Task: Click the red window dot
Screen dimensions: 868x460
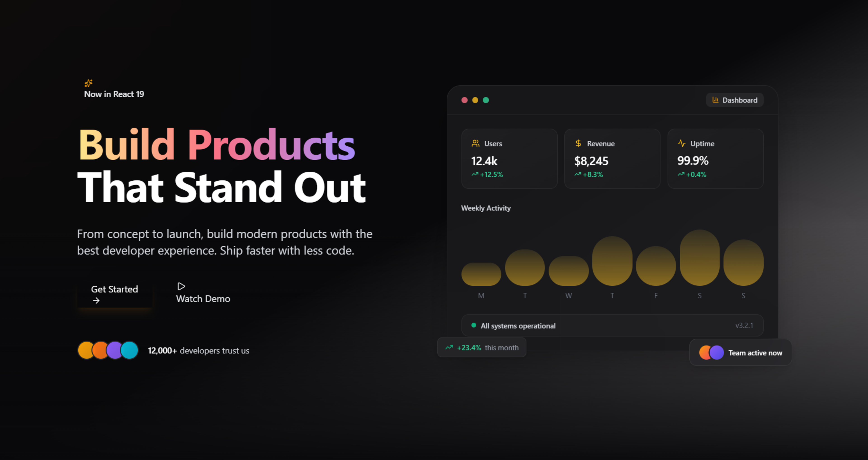Action: pos(464,100)
